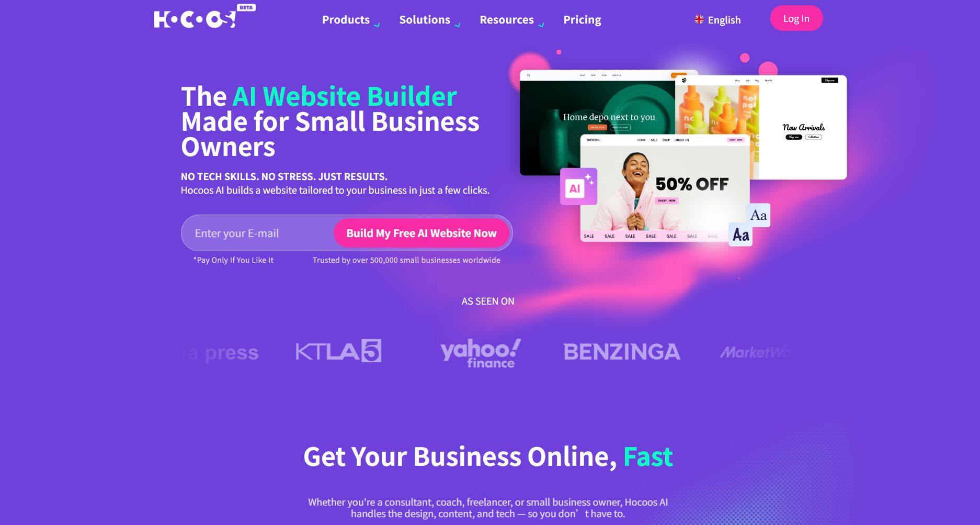Viewport: 980px width, 525px height.
Task: Open the 50% OFF website preview
Action: [x=665, y=188]
